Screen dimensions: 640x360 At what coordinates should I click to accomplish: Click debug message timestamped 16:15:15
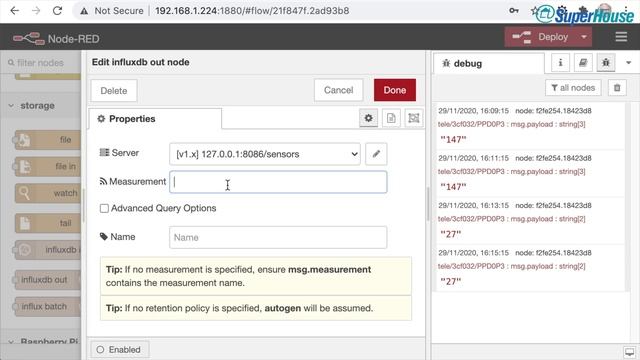point(530,268)
